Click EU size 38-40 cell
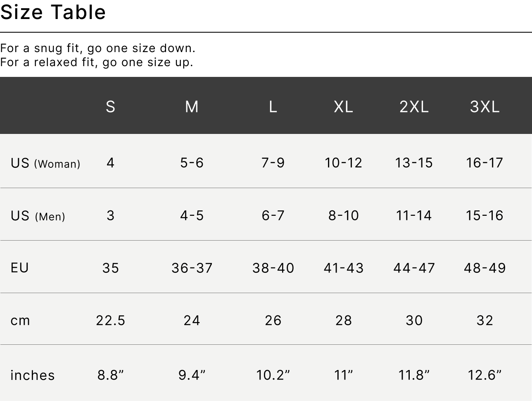This screenshot has width=532, height=401. click(273, 268)
